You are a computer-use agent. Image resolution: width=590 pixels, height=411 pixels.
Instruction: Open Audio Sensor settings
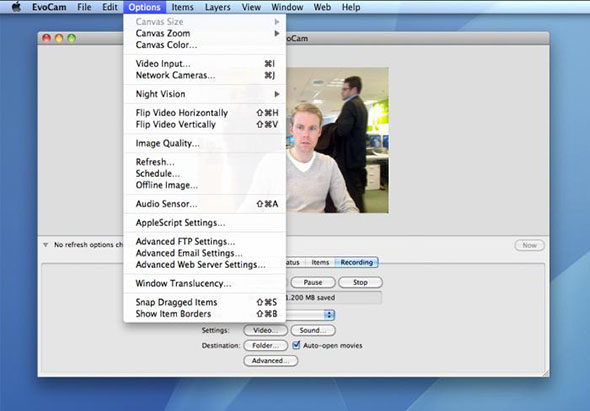pos(205,204)
